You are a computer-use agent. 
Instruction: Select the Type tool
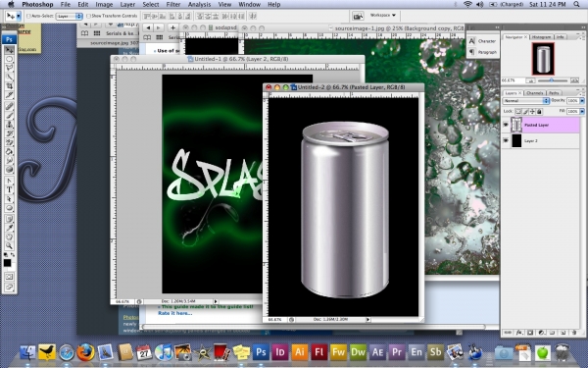10,189
